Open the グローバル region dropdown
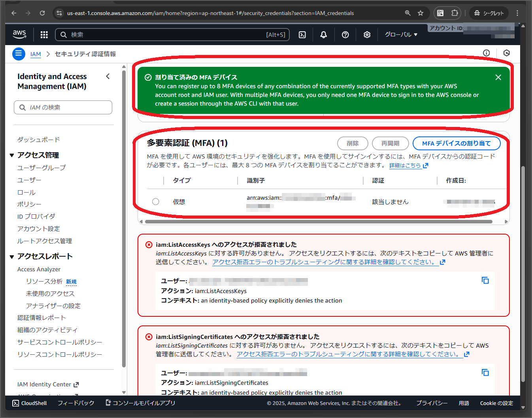The height and width of the screenshot is (418, 532). point(401,35)
